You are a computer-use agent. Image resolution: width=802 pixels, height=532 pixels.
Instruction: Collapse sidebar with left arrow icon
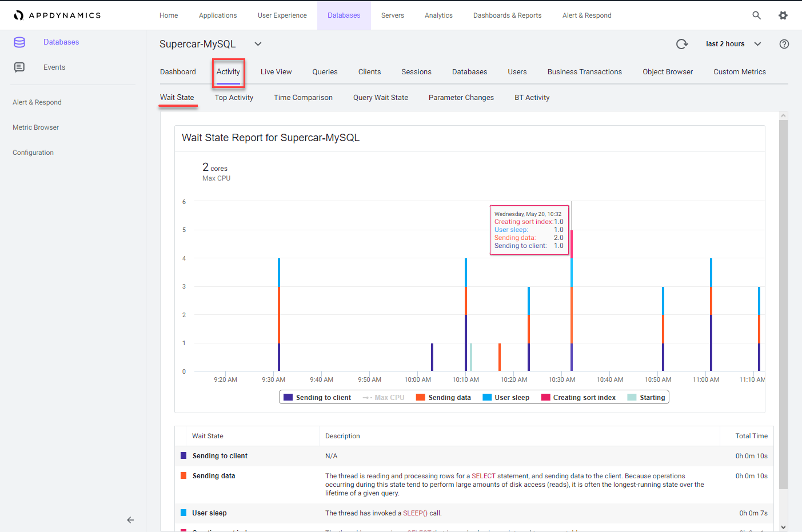[x=130, y=520]
